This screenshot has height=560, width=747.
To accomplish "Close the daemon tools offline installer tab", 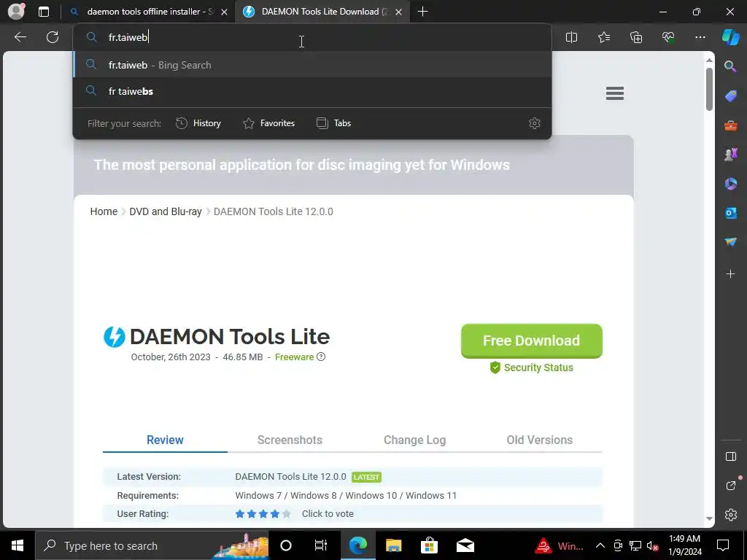I will (225, 12).
